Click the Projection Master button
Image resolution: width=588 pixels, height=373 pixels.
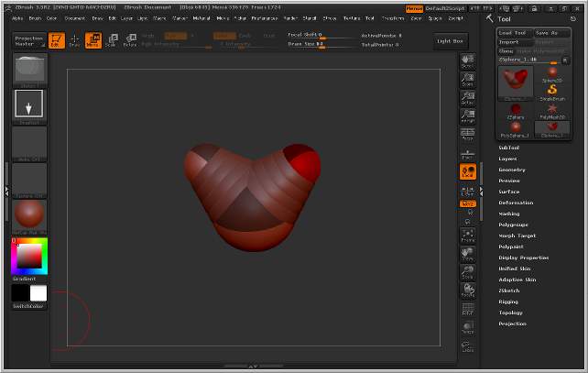[x=29, y=40]
